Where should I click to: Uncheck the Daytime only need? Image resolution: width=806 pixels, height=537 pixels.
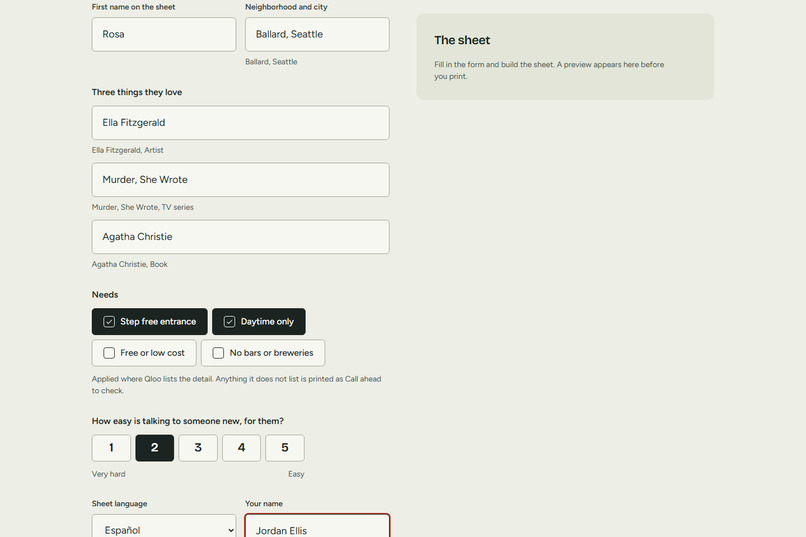259,322
